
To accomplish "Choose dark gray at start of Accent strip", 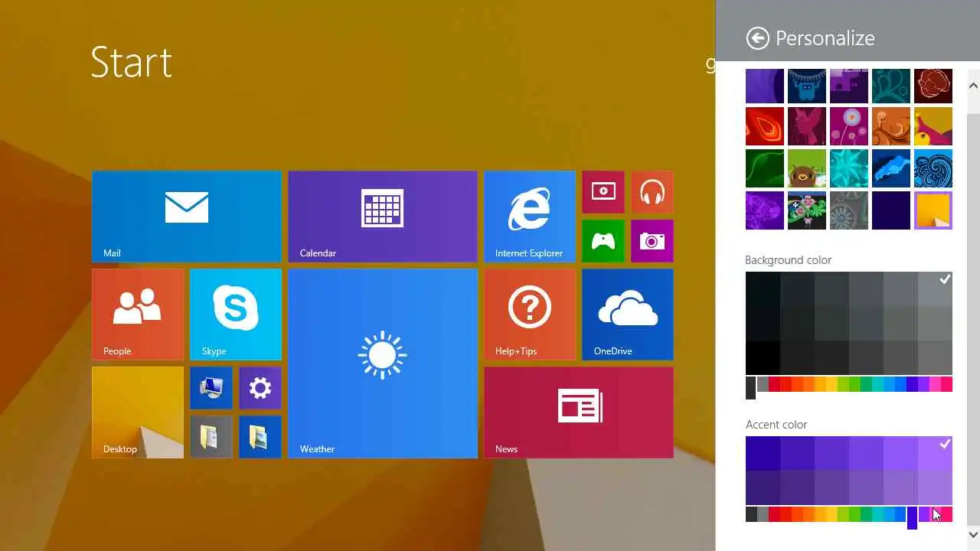I will (x=751, y=514).
